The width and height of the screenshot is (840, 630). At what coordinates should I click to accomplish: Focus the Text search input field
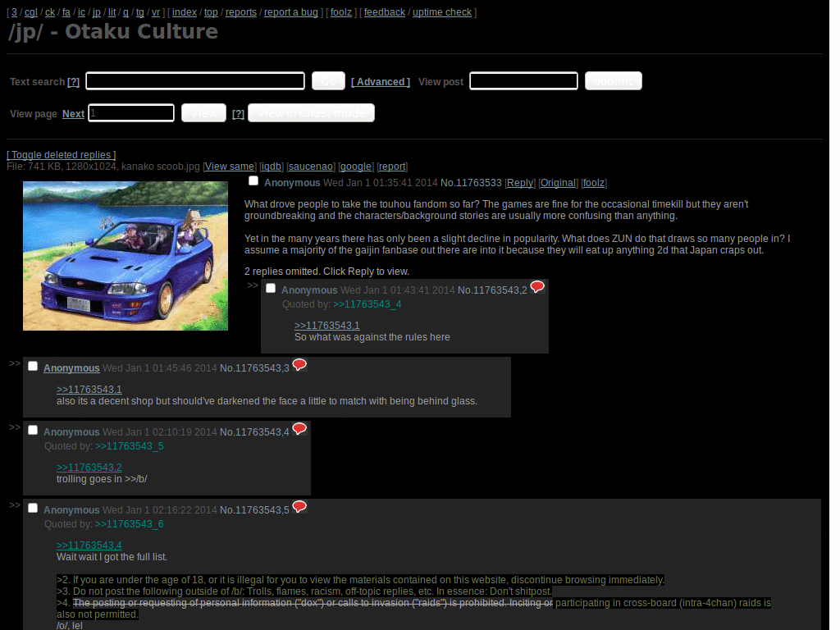(195, 81)
